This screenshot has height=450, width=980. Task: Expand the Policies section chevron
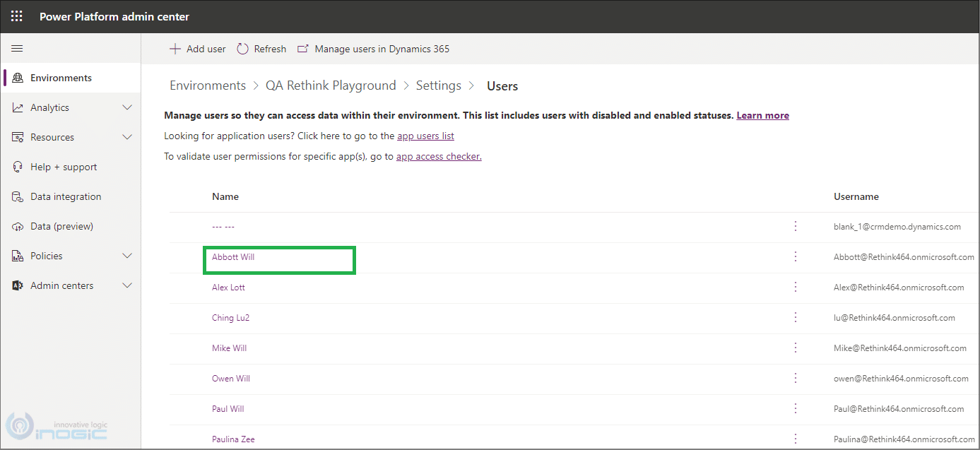pyautogui.click(x=127, y=256)
